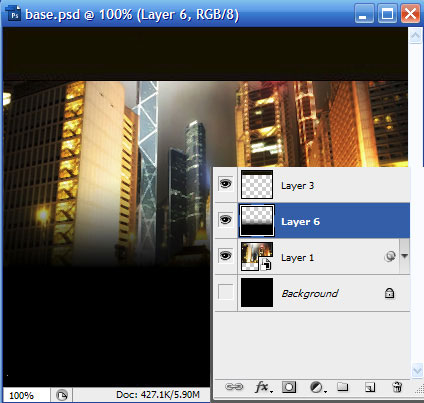Image resolution: width=424 pixels, height=403 pixels.
Task: Create a new layer
Action: point(370,387)
